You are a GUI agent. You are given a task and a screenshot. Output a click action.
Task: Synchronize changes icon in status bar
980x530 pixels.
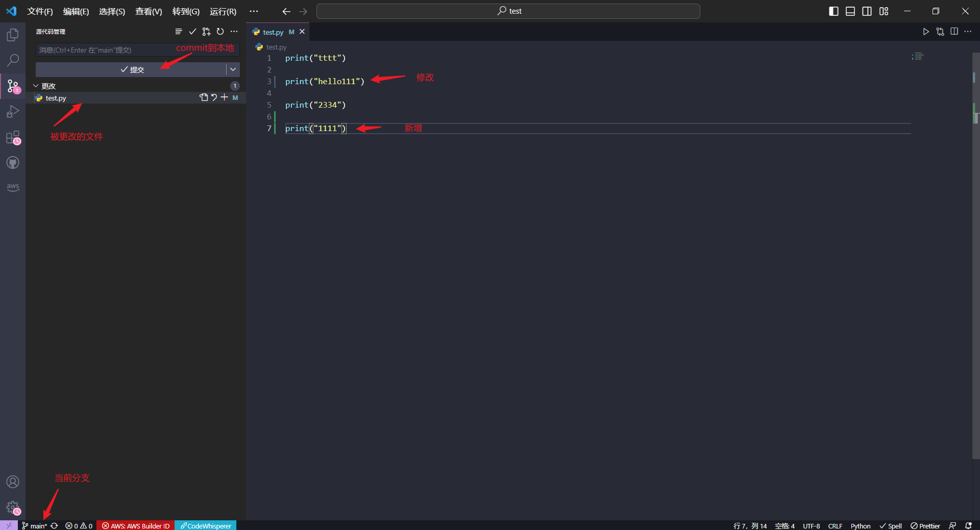pyautogui.click(x=54, y=525)
